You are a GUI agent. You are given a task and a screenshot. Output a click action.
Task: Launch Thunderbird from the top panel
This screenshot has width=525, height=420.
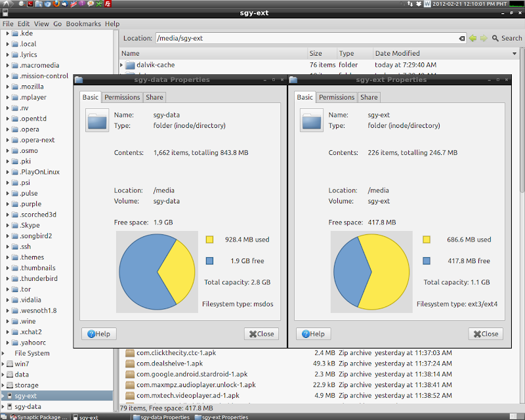64,4
